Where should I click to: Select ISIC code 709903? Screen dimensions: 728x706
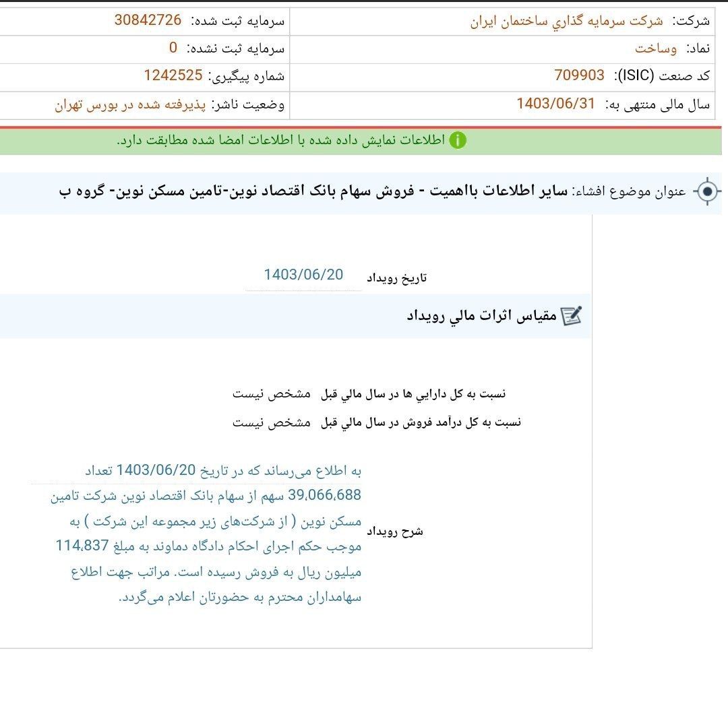(x=580, y=75)
